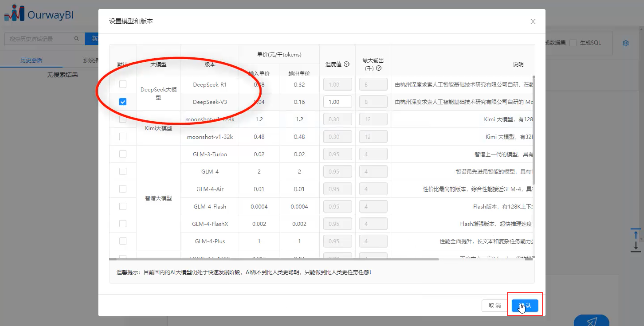Click the paper plane send icon

coord(591,321)
